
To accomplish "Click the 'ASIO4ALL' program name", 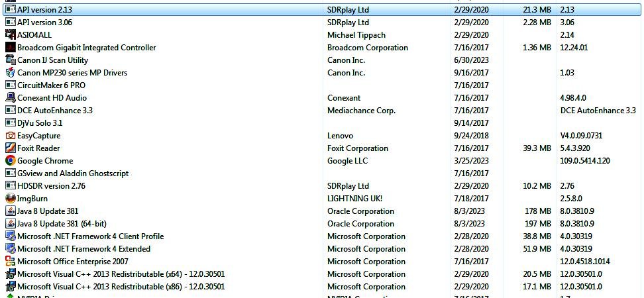I will click(34, 35).
